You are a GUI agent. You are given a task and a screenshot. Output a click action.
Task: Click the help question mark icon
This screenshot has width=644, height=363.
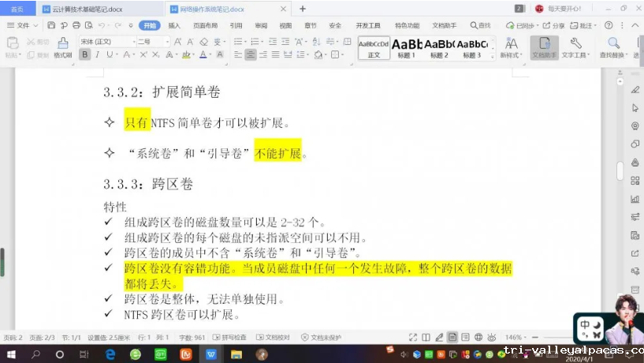609,25
